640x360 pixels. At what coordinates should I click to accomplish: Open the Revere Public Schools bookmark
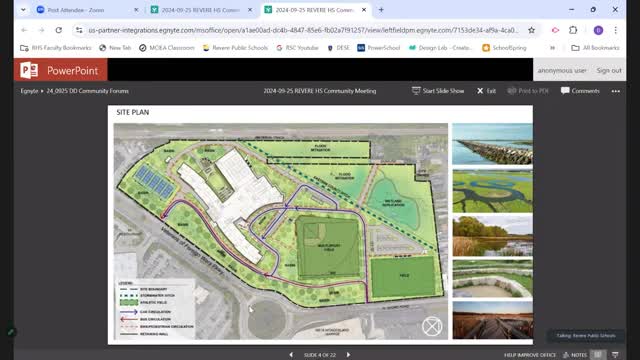click(x=236, y=48)
